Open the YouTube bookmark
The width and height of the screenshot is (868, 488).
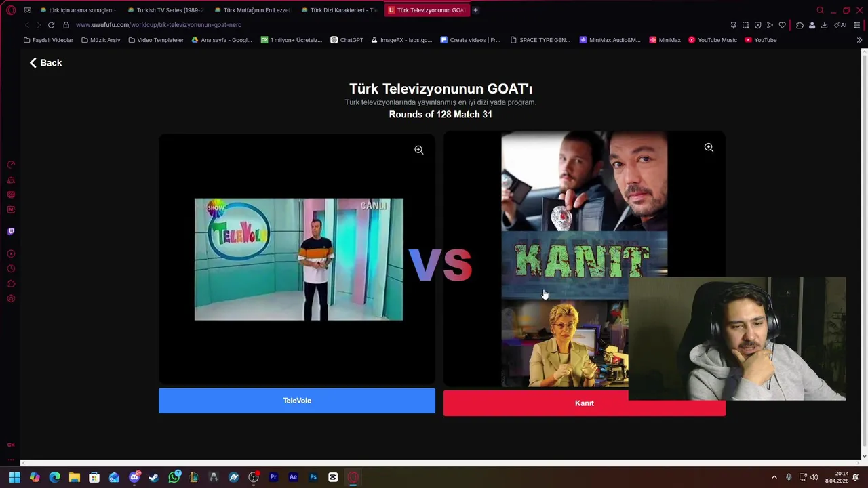pyautogui.click(x=761, y=40)
